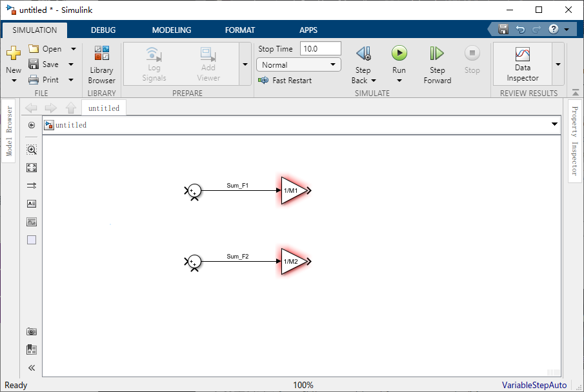The width and height of the screenshot is (584, 392).
Task: Switch to the APPS tab
Action: (308, 30)
